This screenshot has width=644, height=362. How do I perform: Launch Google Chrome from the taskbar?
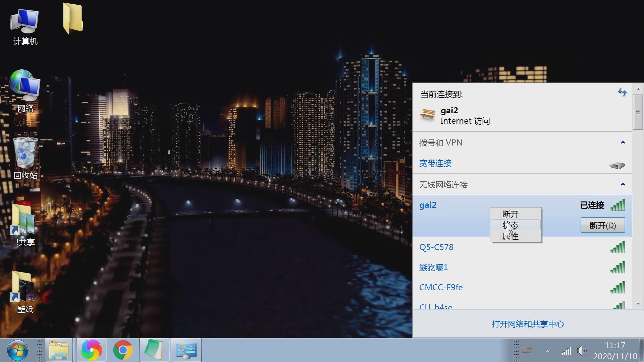click(x=123, y=350)
